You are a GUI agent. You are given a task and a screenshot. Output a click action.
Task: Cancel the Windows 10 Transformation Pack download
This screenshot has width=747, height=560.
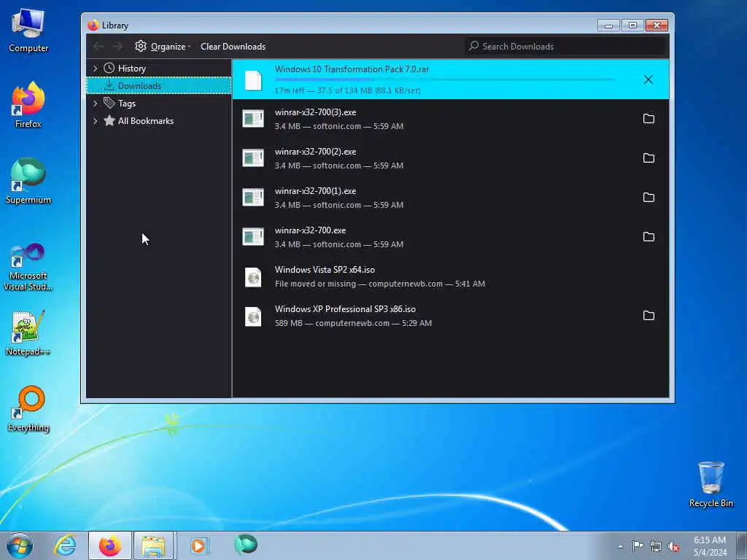pyautogui.click(x=648, y=79)
